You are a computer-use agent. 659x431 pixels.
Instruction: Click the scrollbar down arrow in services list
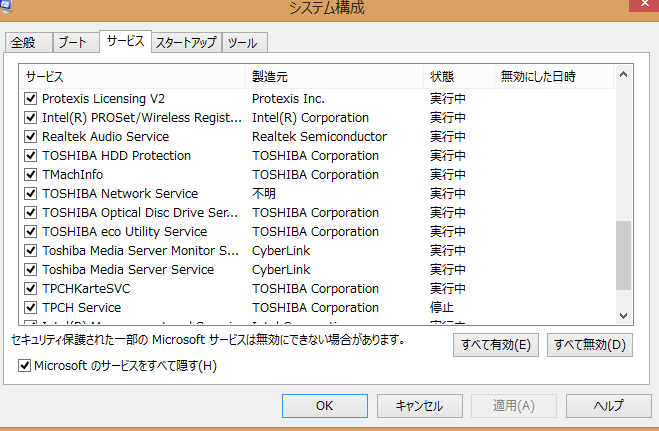click(x=624, y=315)
